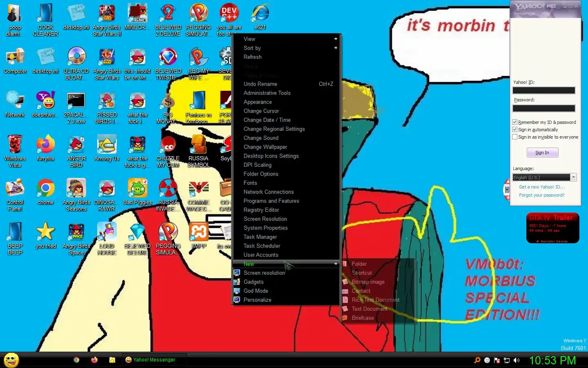Click the GTA IV Trailer countdown gadget
Image resolution: width=588 pixels, height=368 pixels.
[x=552, y=228]
